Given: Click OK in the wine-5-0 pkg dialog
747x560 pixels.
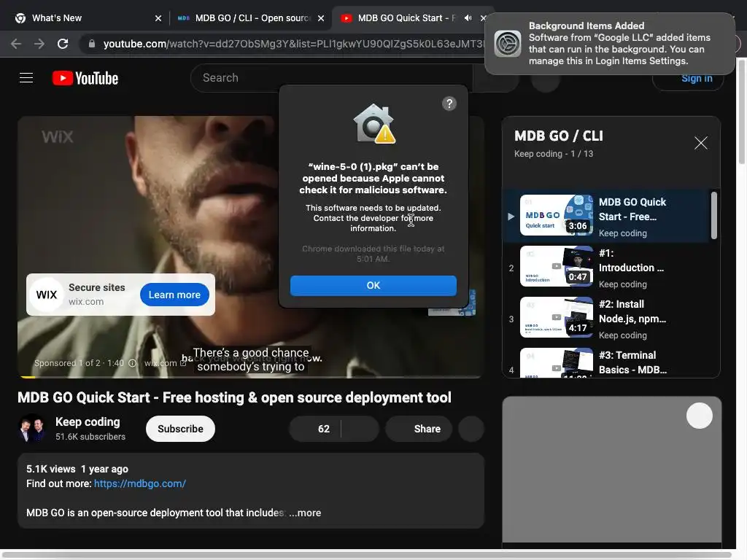Looking at the screenshot, I should click(373, 285).
